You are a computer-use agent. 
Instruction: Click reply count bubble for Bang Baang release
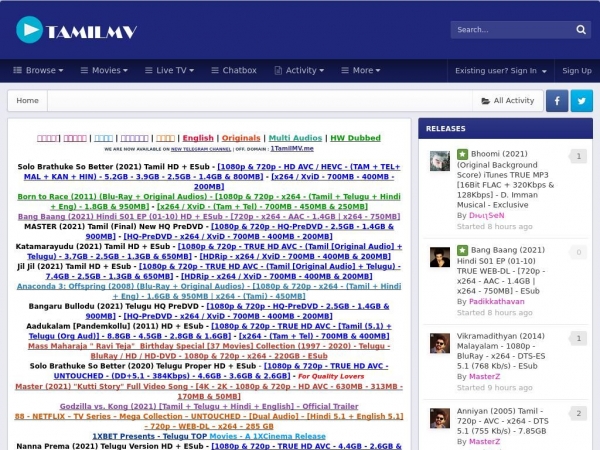coord(578,252)
